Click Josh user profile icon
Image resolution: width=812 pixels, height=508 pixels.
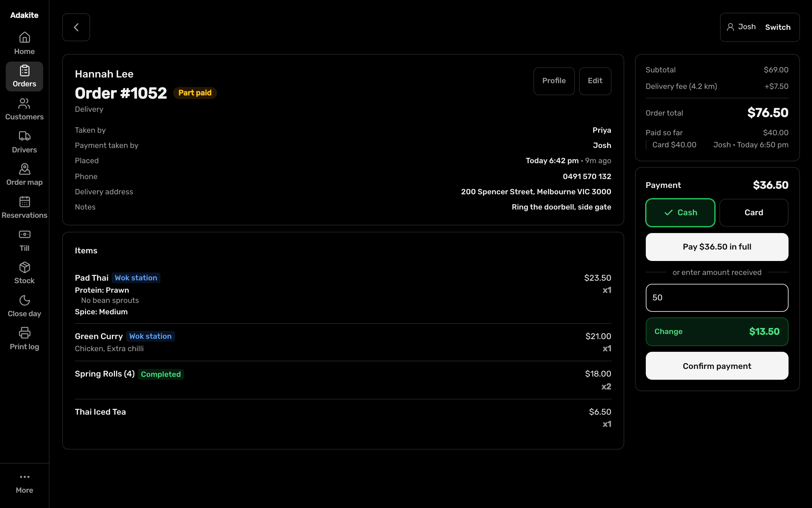click(x=730, y=27)
